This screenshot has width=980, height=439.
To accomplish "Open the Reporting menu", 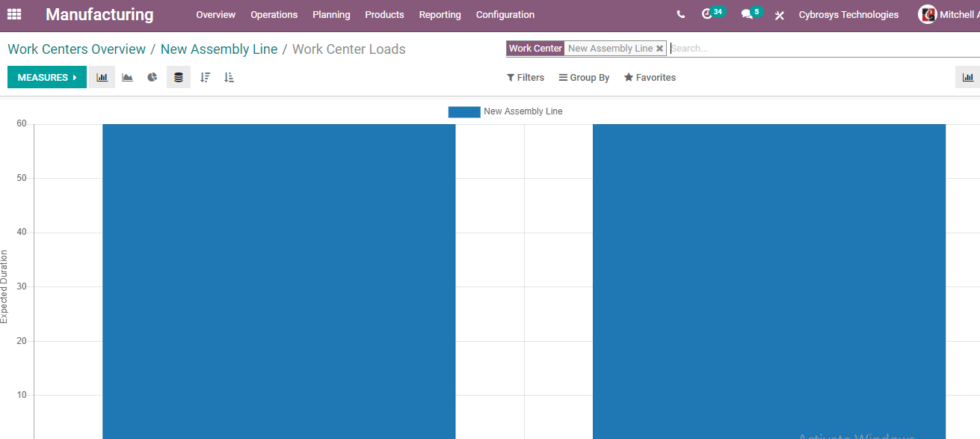I will pyautogui.click(x=440, y=15).
